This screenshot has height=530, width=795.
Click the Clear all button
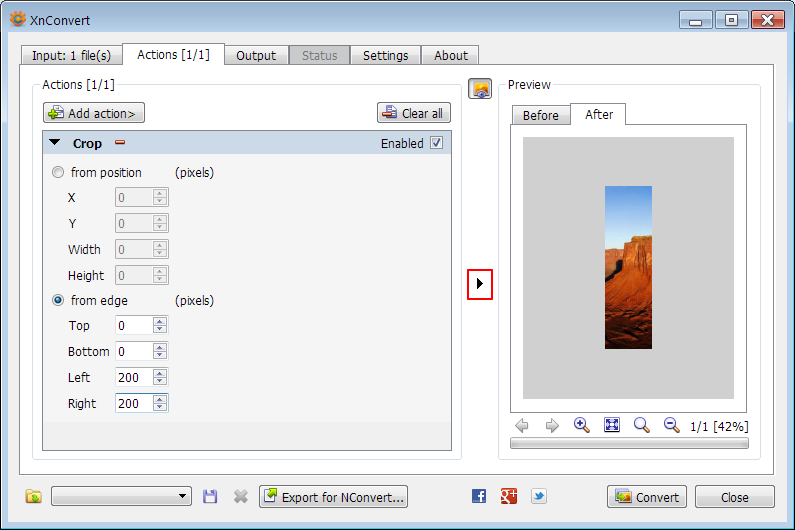click(414, 113)
